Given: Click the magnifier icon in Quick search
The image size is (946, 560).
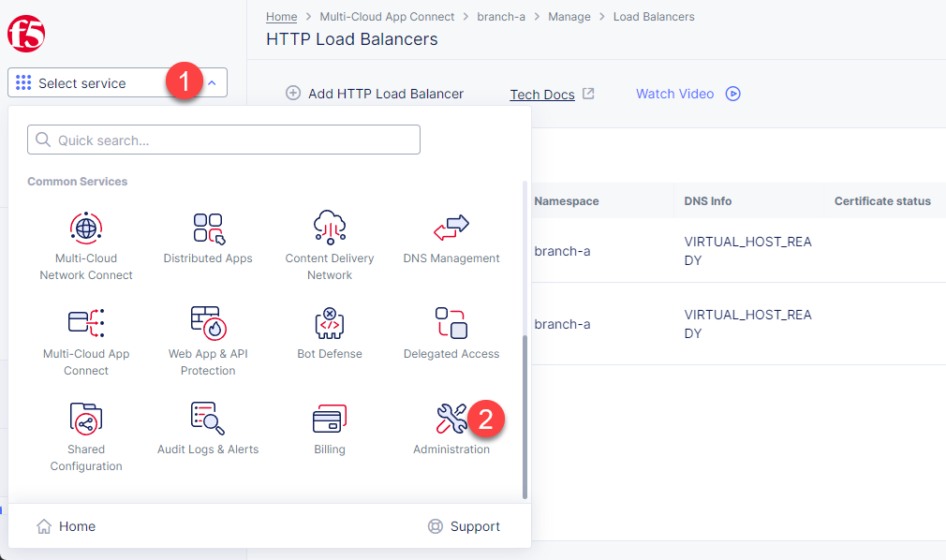Looking at the screenshot, I should [43, 140].
